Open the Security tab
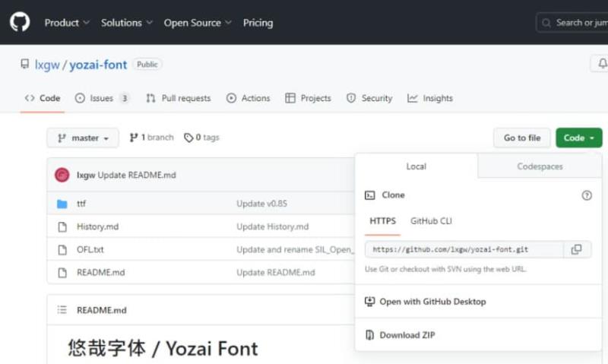 [369, 98]
